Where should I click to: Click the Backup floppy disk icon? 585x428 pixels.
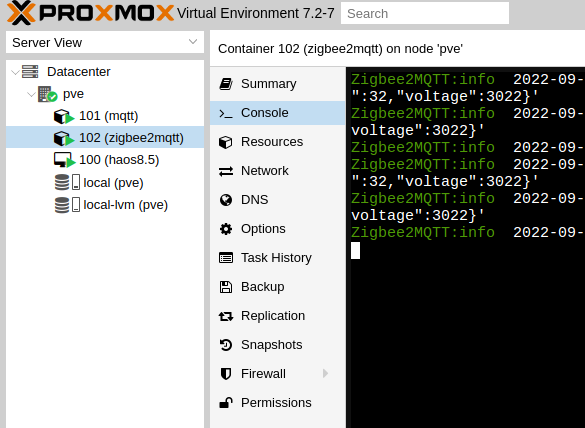(x=226, y=287)
